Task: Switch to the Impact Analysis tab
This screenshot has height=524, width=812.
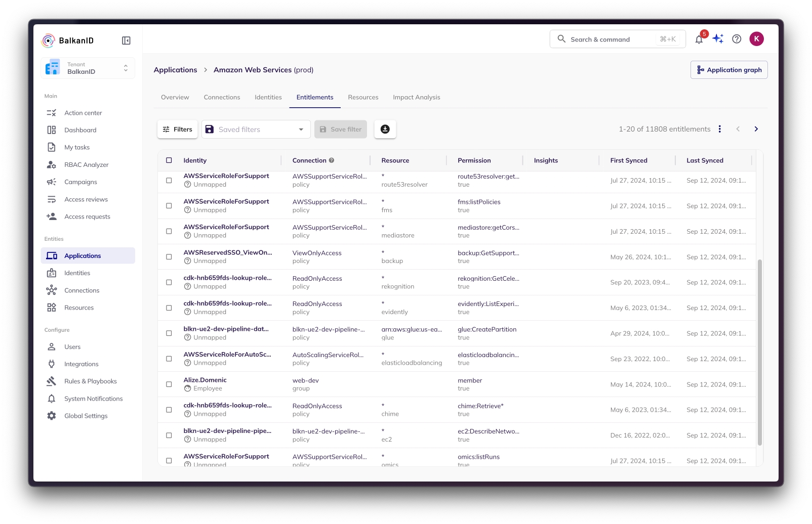Action: coord(417,97)
